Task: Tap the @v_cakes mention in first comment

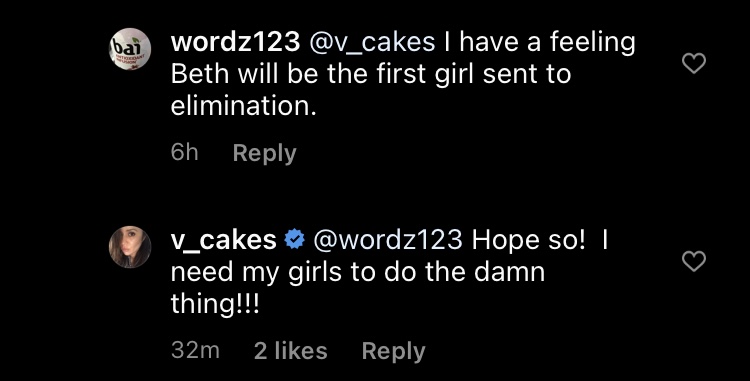Action: pyautogui.click(x=373, y=43)
